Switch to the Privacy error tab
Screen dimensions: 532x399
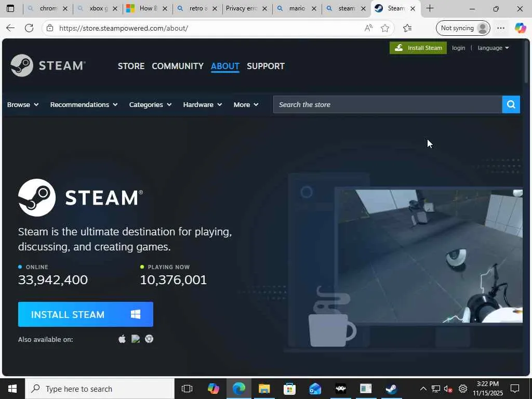242,8
